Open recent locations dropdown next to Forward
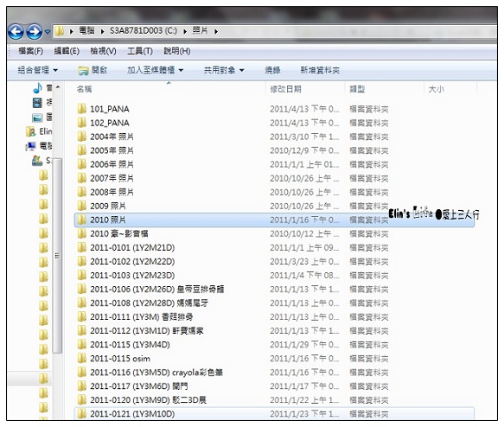 pos(48,32)
